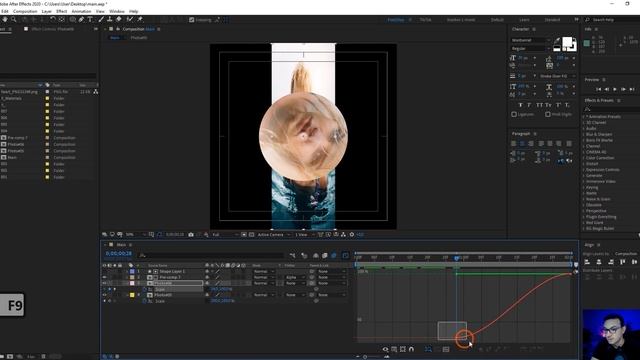The image size is (640, 360).
Task: Enable Motion Blur for the composition
Action: tap(334, 256)
